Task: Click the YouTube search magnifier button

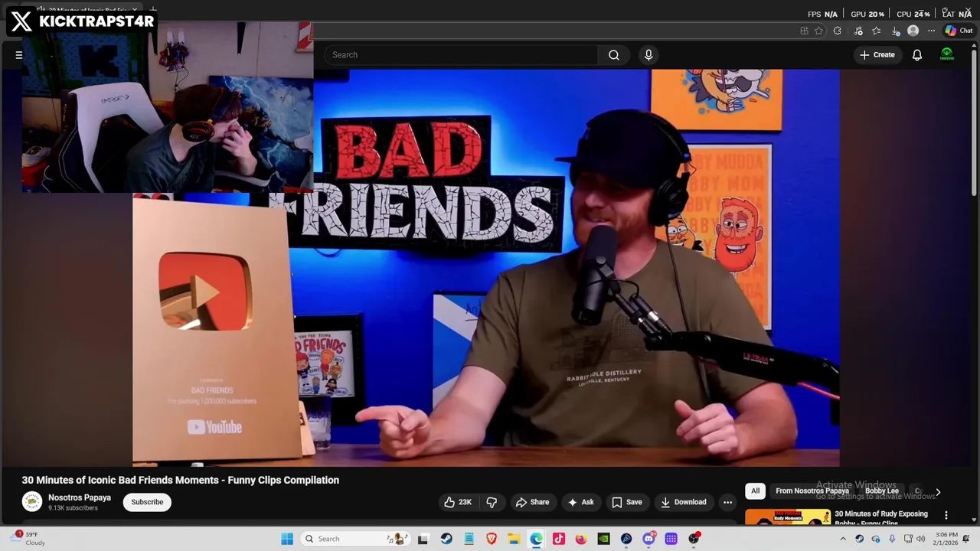Action: 614,55
